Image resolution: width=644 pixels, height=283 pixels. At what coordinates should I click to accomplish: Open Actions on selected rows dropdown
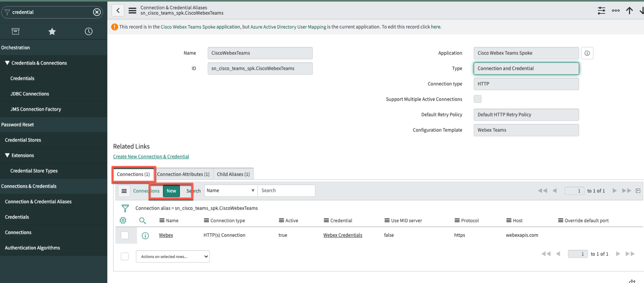coord(173,257)
